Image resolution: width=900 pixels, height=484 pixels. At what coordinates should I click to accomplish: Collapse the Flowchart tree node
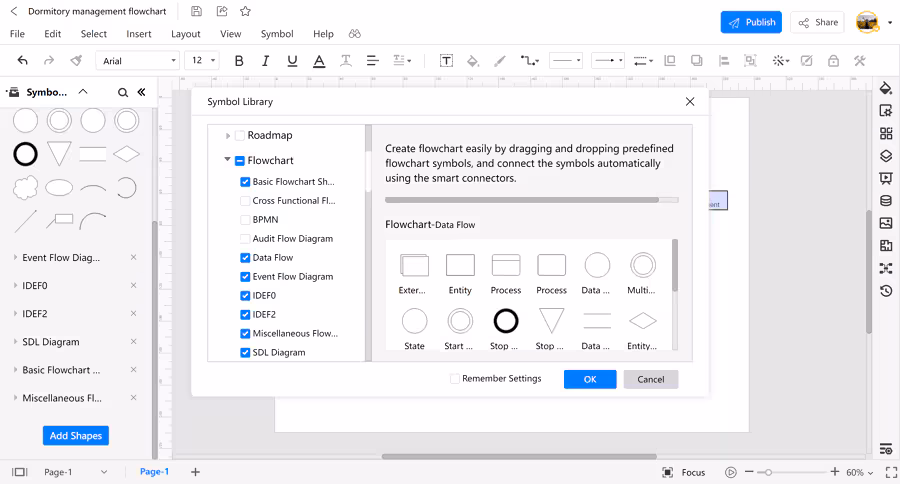pos(227,160)
